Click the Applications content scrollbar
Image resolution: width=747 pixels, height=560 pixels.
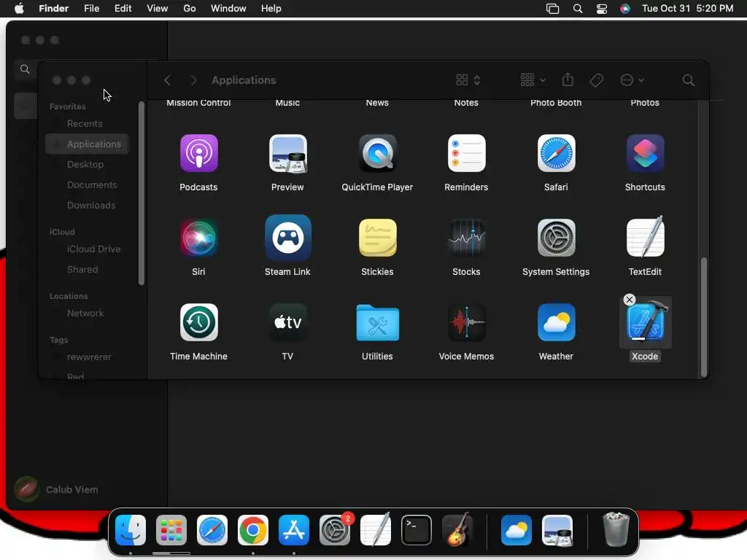point(703,316)
